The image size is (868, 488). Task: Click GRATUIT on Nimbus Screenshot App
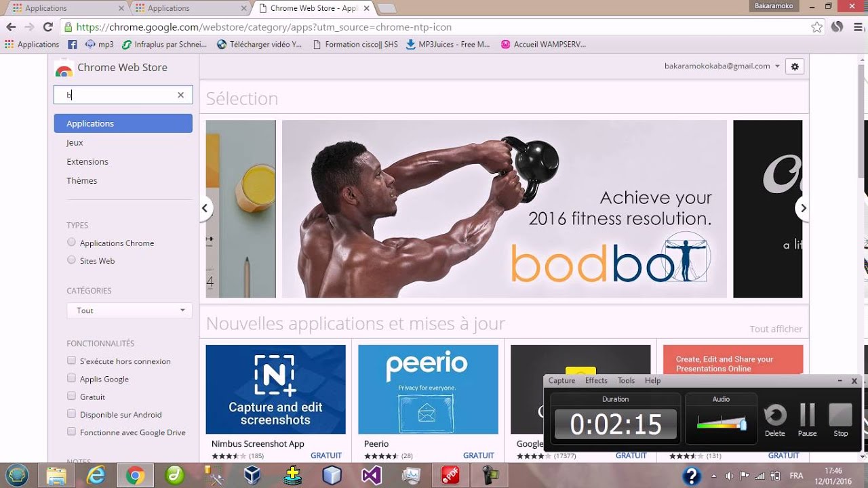[x=326, y=455]
